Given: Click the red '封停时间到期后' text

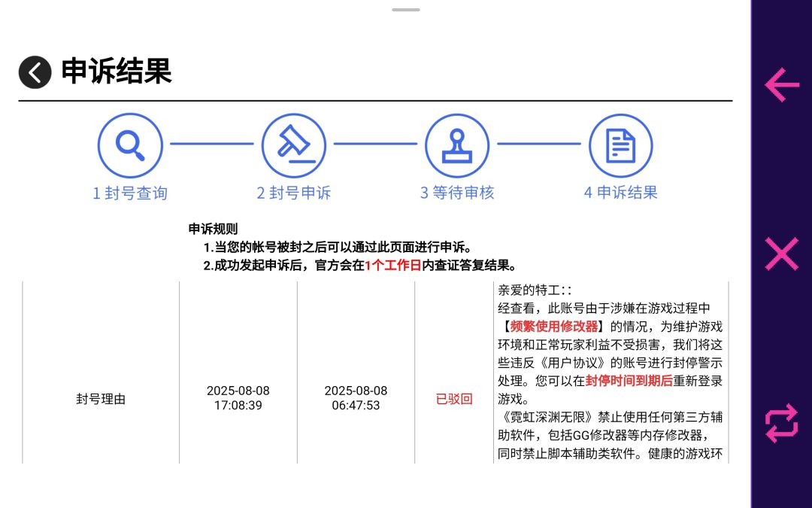Looking at the screenshot, I should [629, 381].
